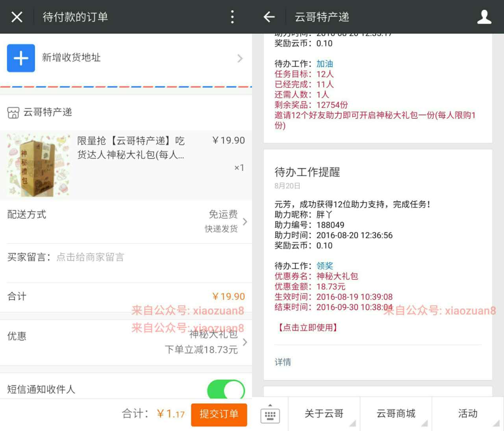
Task: Tap the store icon beside 云哥特产递
Action: pyautogui.click(x=13, y=113)
